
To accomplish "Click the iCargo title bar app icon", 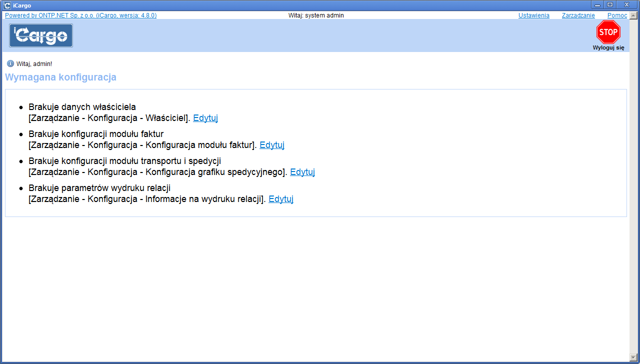I will coord(7,5).
